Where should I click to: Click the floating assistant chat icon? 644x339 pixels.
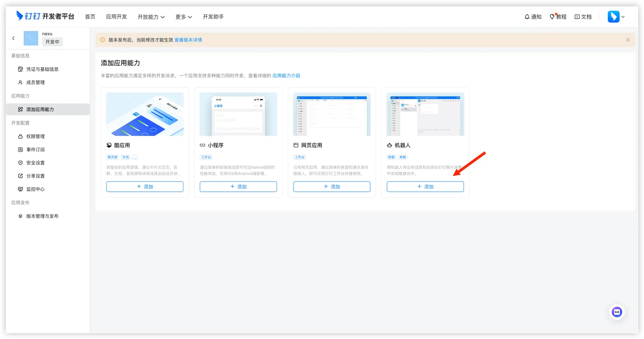click(617, 312)
